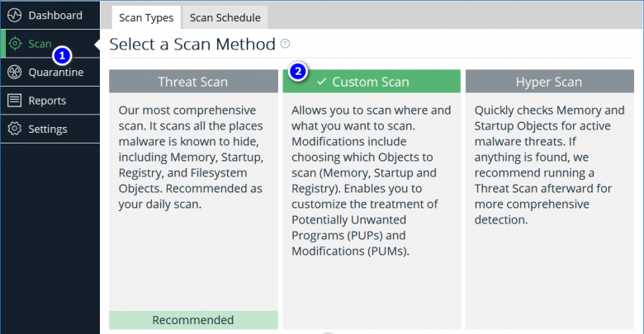Click the Scan target icon
The height and width of the screenshot is (334, 644).
(x=15, y=44)
